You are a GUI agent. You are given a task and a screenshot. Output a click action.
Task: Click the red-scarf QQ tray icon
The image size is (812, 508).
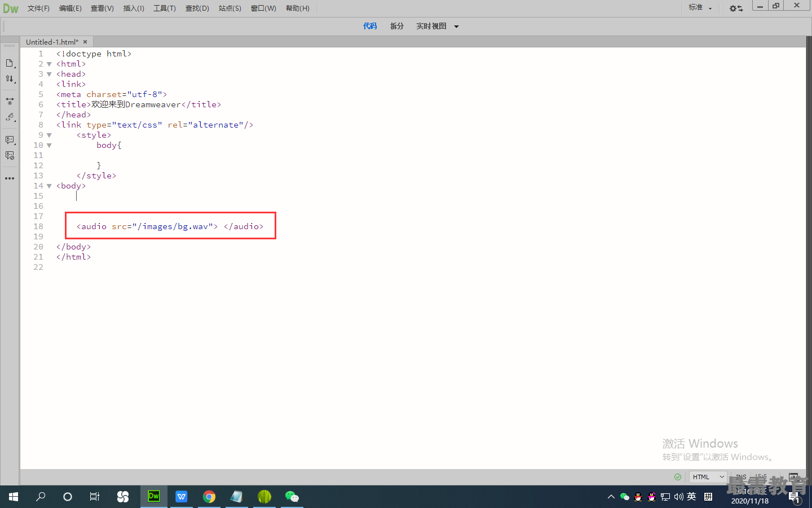638,497
